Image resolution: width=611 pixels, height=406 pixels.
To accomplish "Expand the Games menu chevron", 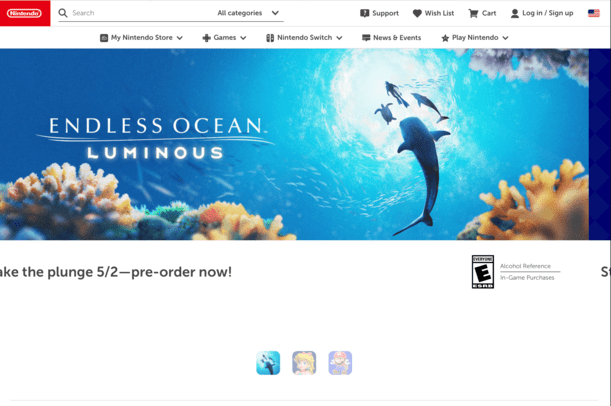I will [x=243, y=38].
